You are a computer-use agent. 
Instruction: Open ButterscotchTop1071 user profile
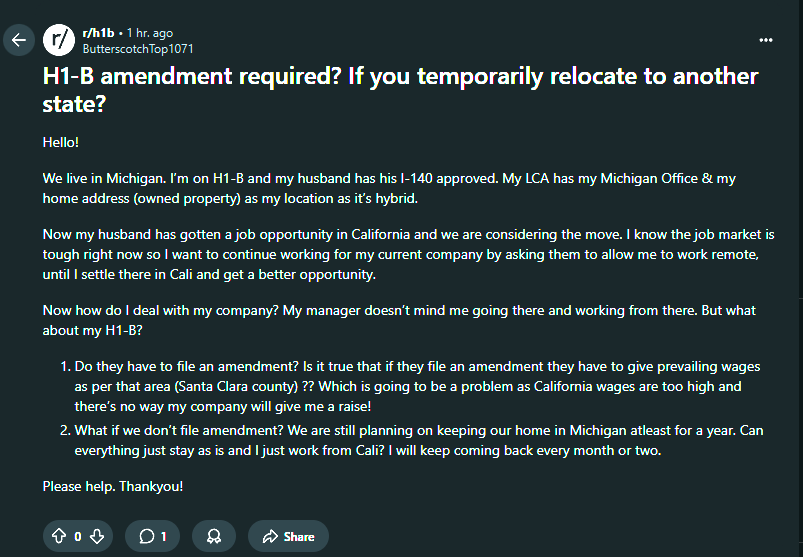138,49
